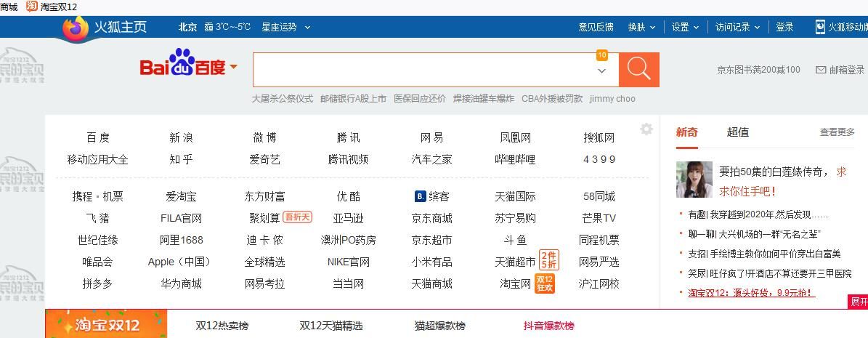The image size is (868, 338).
Task: Click the Firefox logo in the header
Action: tap(76, 28)
